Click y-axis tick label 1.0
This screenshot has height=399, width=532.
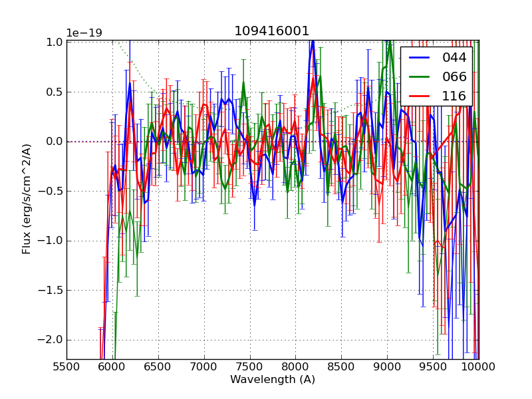click(x=55, y=42)
